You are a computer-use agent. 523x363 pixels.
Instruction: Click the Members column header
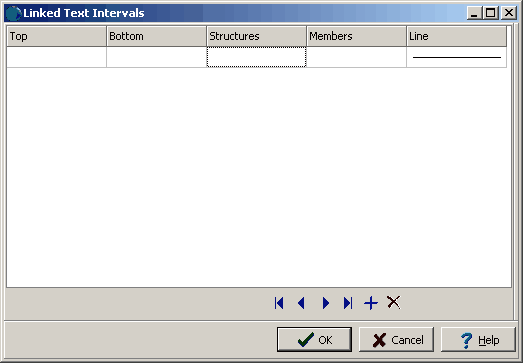point(357,36)
